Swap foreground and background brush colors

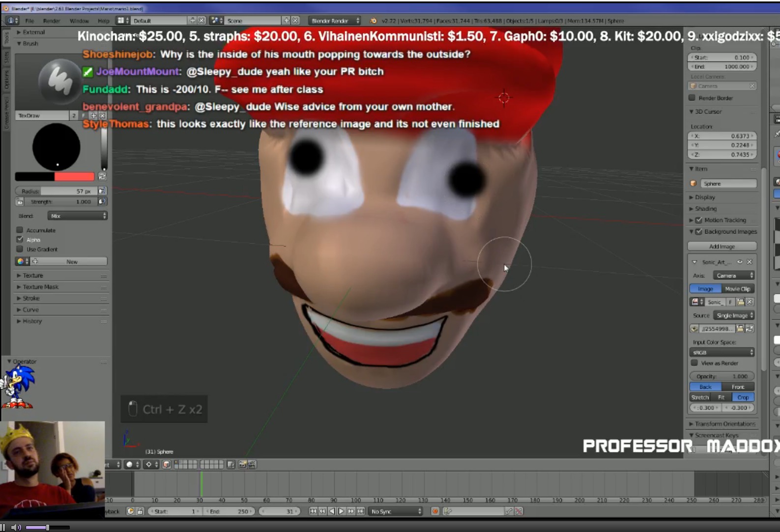point(102,176)
